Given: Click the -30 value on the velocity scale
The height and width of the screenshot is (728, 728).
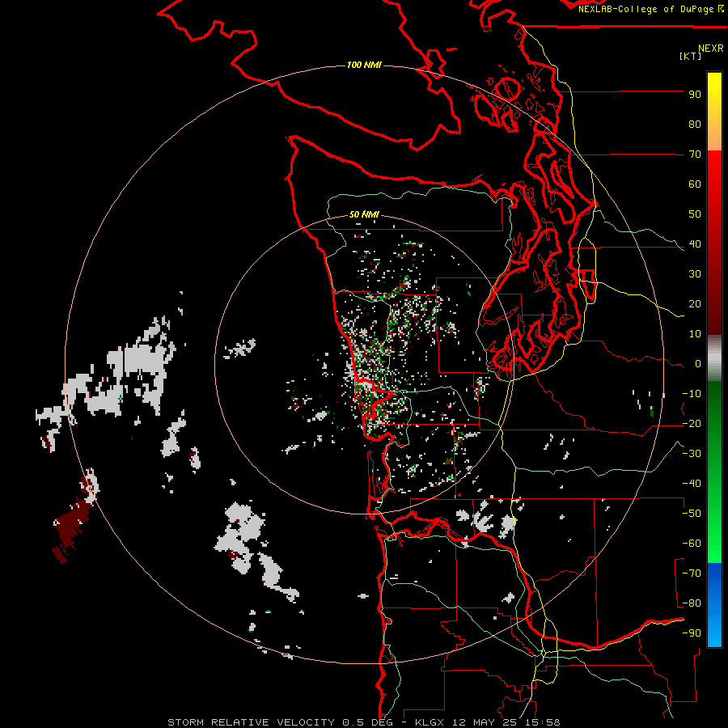Looking at the screenshot, I should tap(692, 454).
